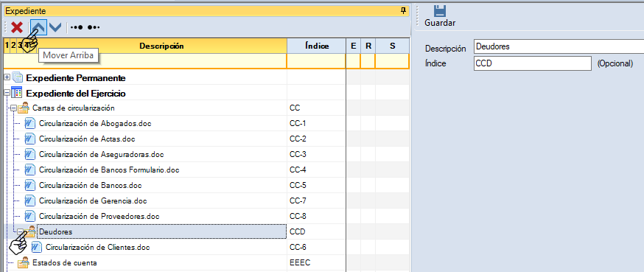The width and height of the screenshot is (644, 272).
Task: Select the Cartas de circularización label
Action: click(74, 108)
